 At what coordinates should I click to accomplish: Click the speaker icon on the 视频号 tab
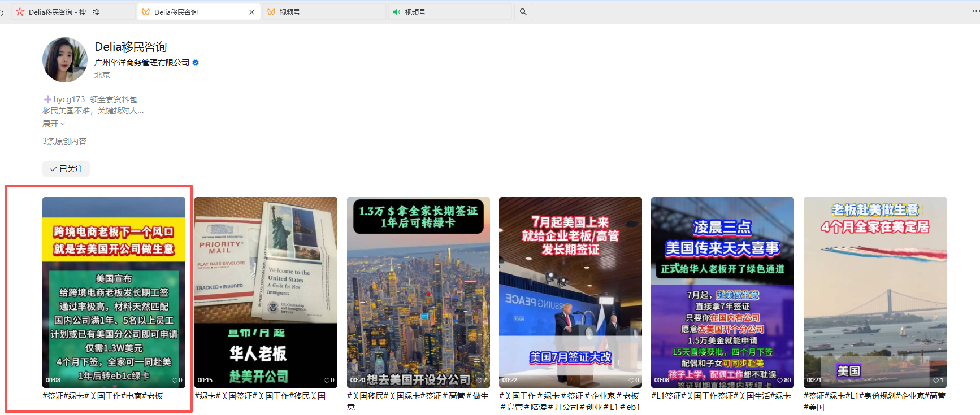point(397,12)
